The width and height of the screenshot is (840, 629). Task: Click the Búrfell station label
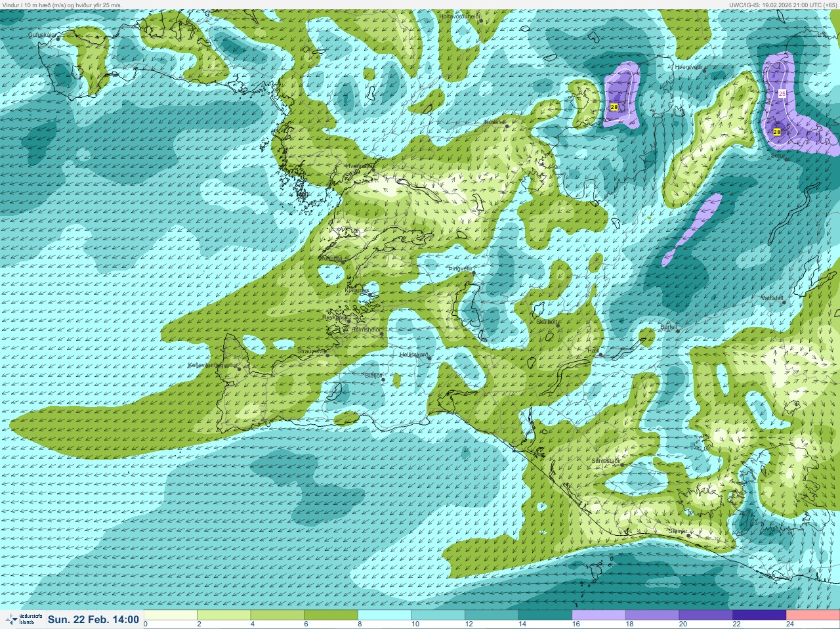pos(668,326)
